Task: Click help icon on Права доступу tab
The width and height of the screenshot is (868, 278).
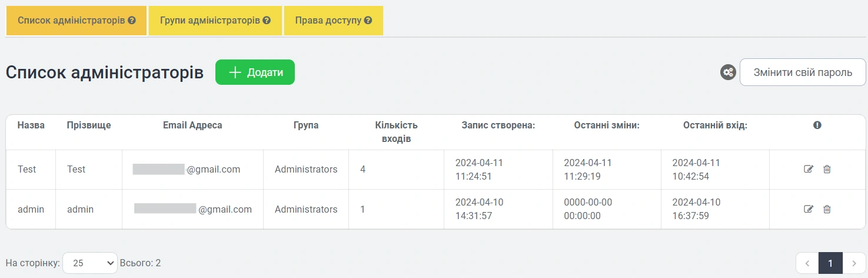Action: coord(368,21)
